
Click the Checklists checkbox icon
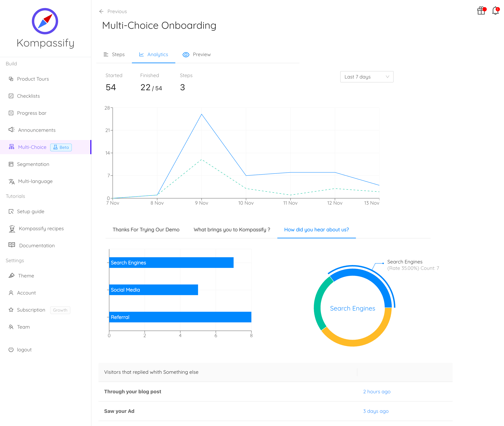tap(11, 96)
